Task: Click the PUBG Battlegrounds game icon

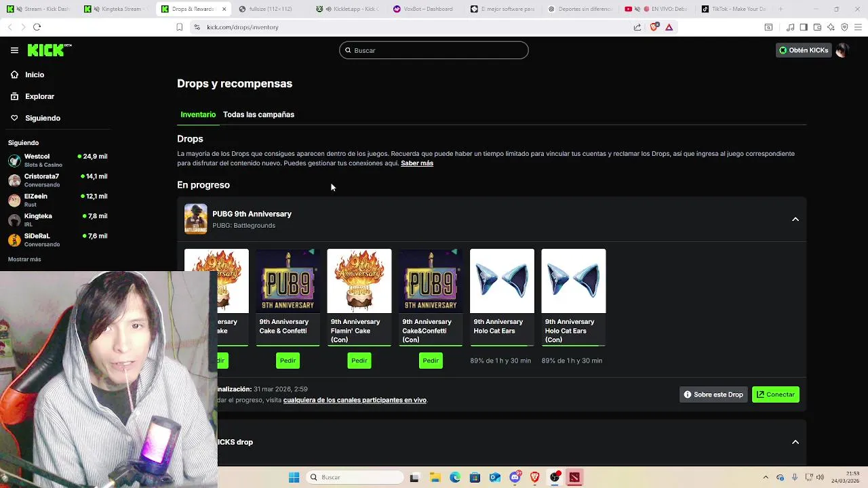Action: (195, 219)
